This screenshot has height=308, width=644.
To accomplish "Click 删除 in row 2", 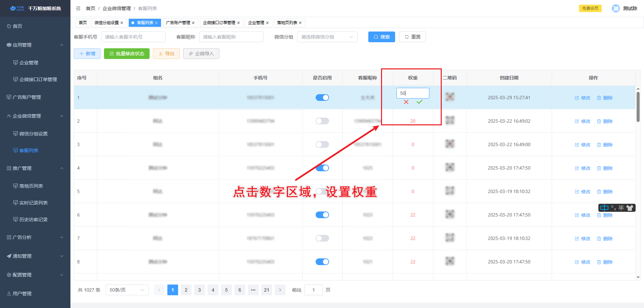I will click(605, 121).
